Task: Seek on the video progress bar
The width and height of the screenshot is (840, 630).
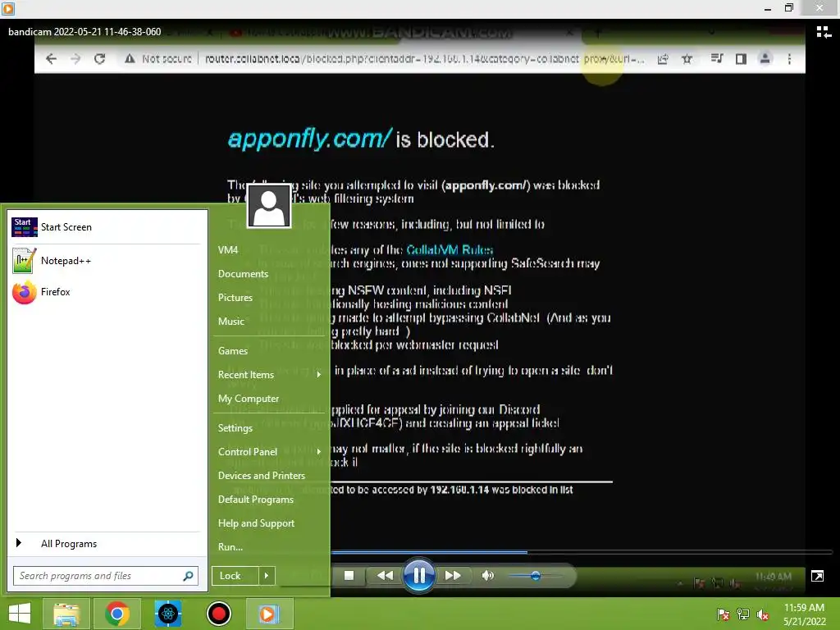Action: pos(582,552)
